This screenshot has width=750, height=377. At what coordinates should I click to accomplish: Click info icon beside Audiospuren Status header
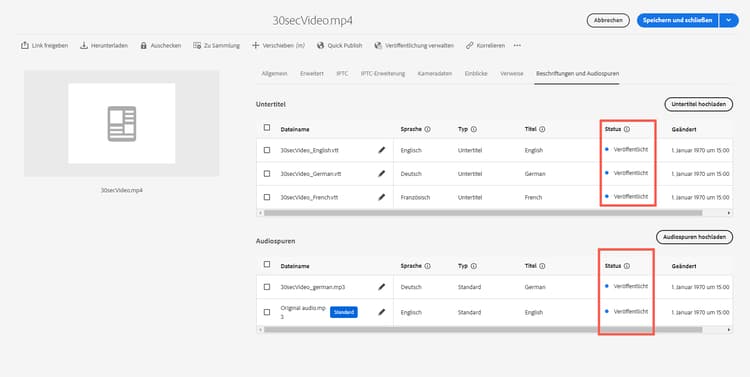tap(627, 266)
